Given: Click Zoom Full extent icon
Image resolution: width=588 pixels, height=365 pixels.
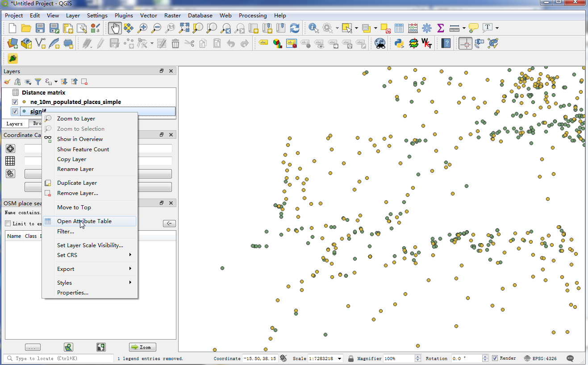Looking at the screenshot, I should click(x=184, y=28).
